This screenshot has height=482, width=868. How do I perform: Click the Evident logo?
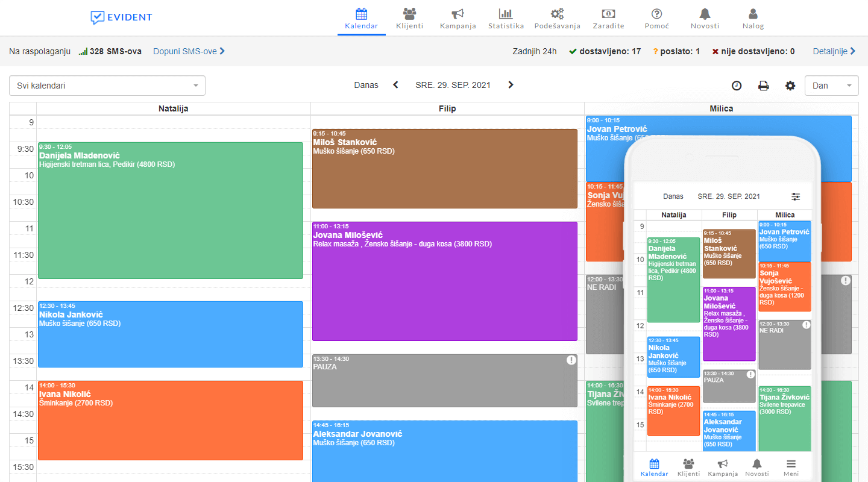pos(122,17)
